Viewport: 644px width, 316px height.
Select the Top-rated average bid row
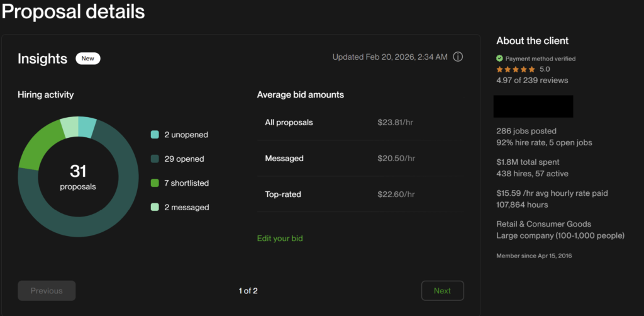point(360,195)
